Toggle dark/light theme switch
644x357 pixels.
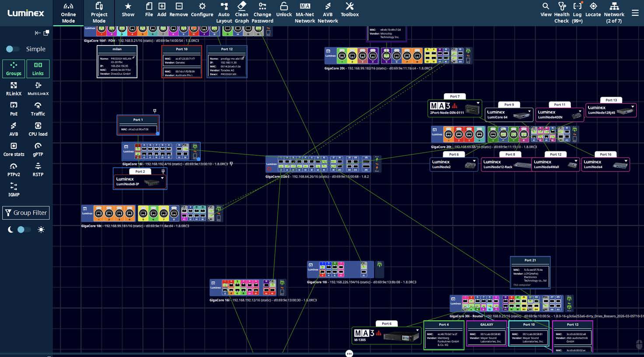pyautogui.click(x=24, y=230)
